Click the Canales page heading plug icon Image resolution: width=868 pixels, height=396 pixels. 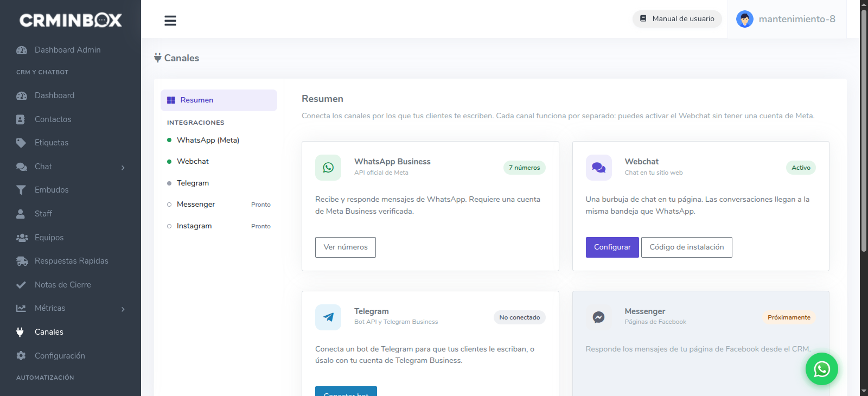pyautogui.click(x=158, y=58)
